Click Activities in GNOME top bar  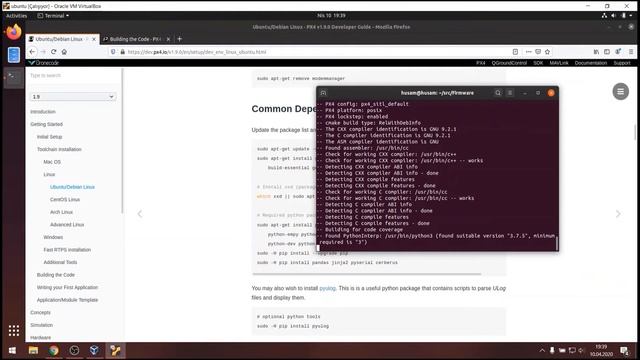point(16,16)
